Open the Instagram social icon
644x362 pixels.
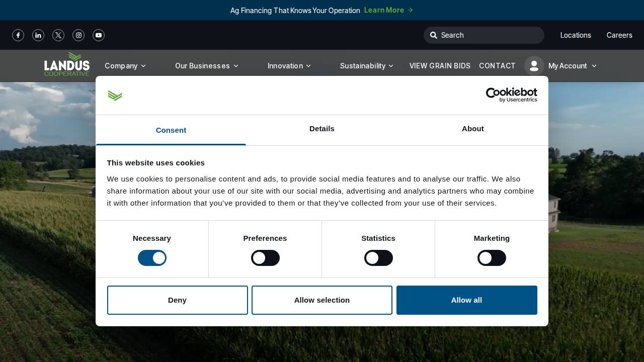point(78,35)
